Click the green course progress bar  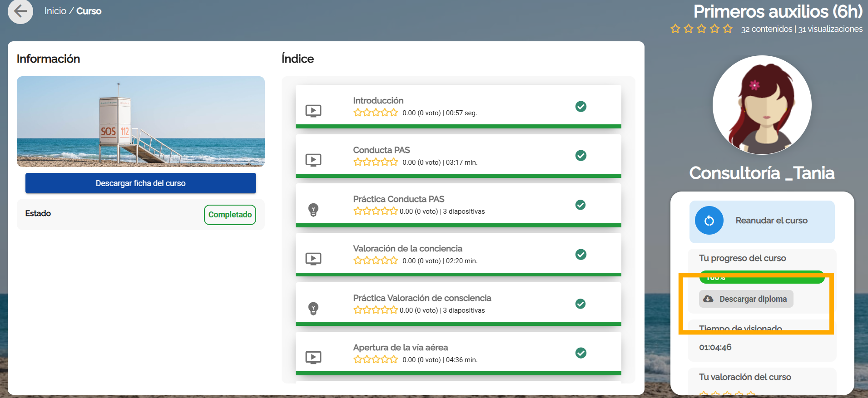(762, 277)
